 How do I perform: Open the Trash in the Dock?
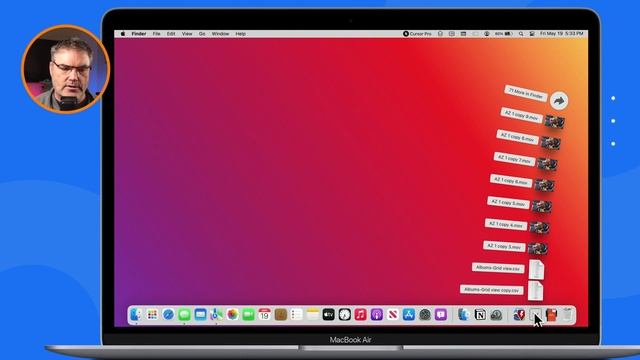pyautogui.click(x=567, y=315)
